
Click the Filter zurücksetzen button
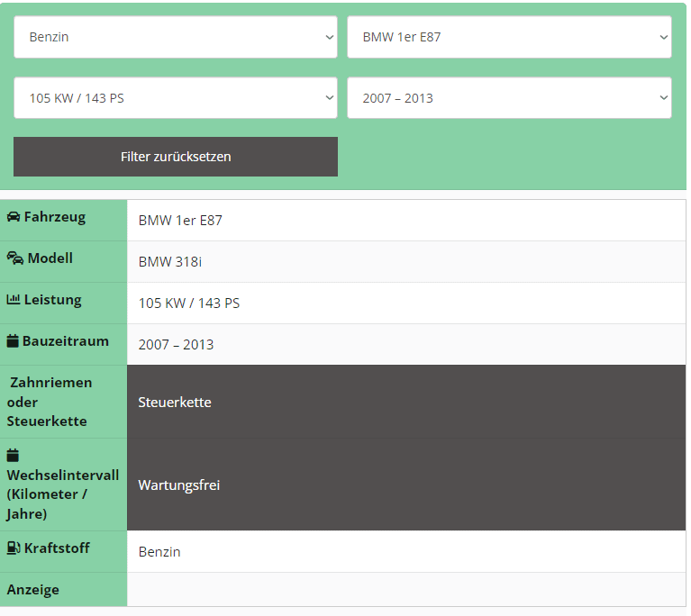(x=176, y=157)
